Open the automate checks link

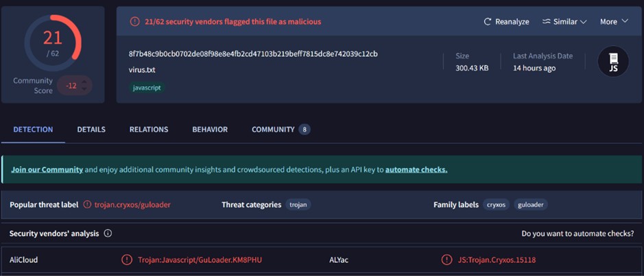[416, 169]
